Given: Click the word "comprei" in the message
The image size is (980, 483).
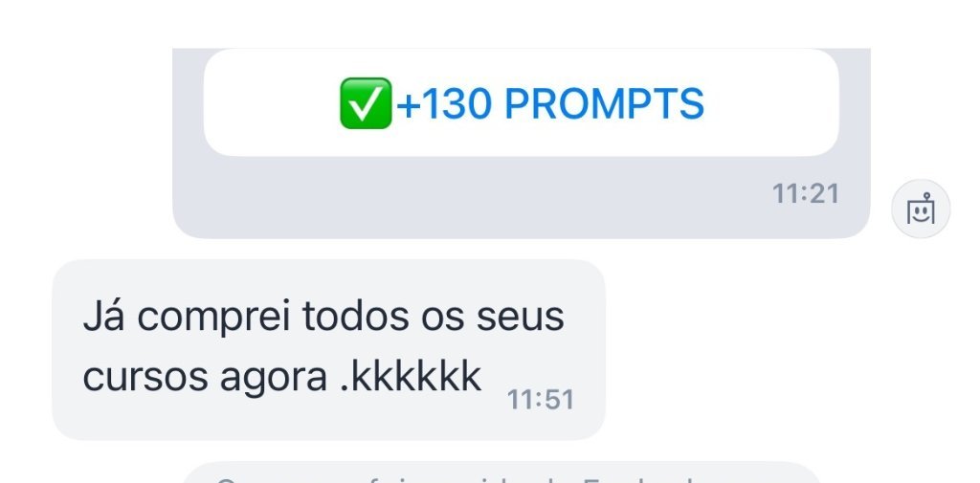Looking at the screenshot, I should coord(213,318).
